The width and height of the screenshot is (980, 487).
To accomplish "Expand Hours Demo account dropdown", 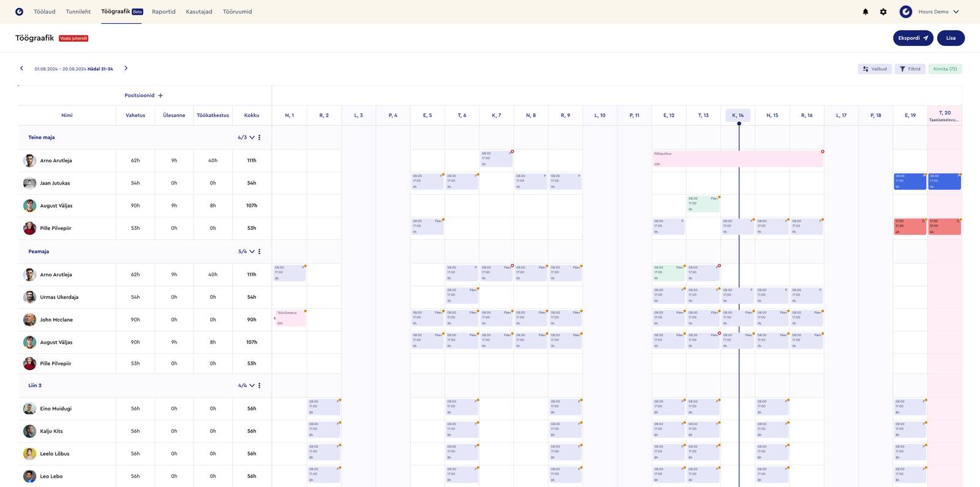I will (956, 12).
